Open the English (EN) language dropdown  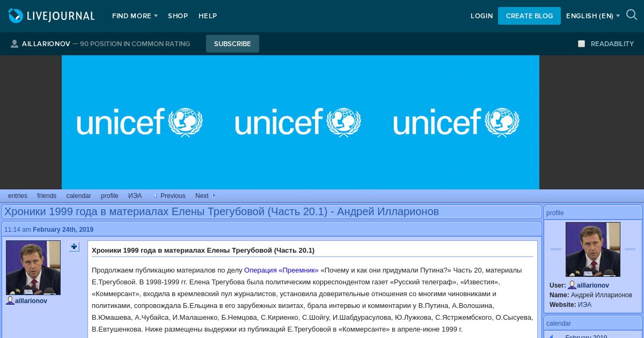[593, 16]
